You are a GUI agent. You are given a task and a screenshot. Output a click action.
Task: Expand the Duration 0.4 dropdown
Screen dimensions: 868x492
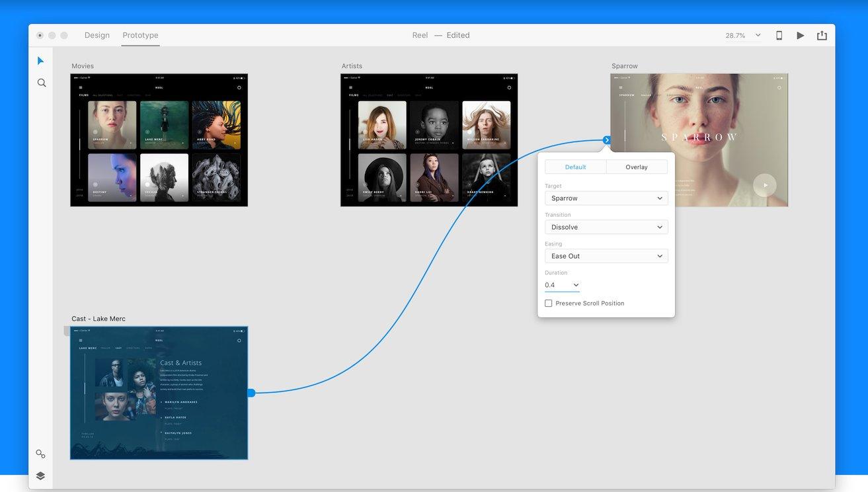pos(562,285)
